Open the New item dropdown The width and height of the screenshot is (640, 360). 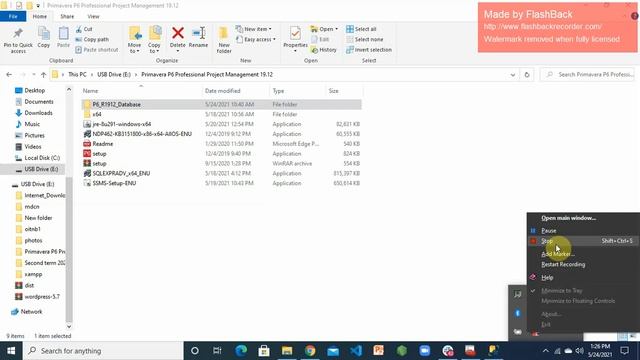coord(253,29)
